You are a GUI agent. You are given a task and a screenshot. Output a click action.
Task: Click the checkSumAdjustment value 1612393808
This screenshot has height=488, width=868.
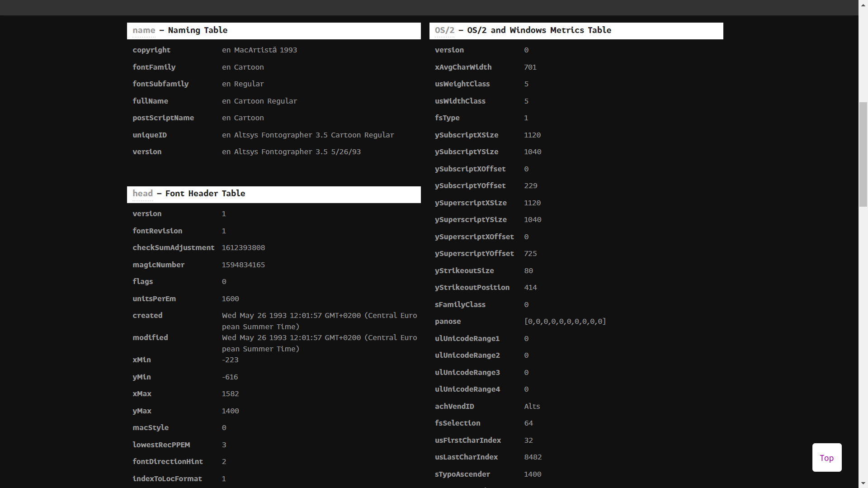(243, 247)
